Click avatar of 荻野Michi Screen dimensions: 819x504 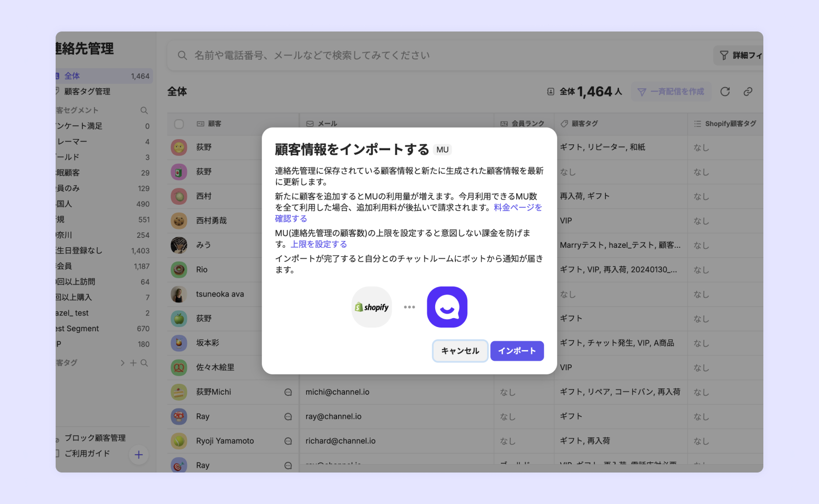[x=179, y=392]
